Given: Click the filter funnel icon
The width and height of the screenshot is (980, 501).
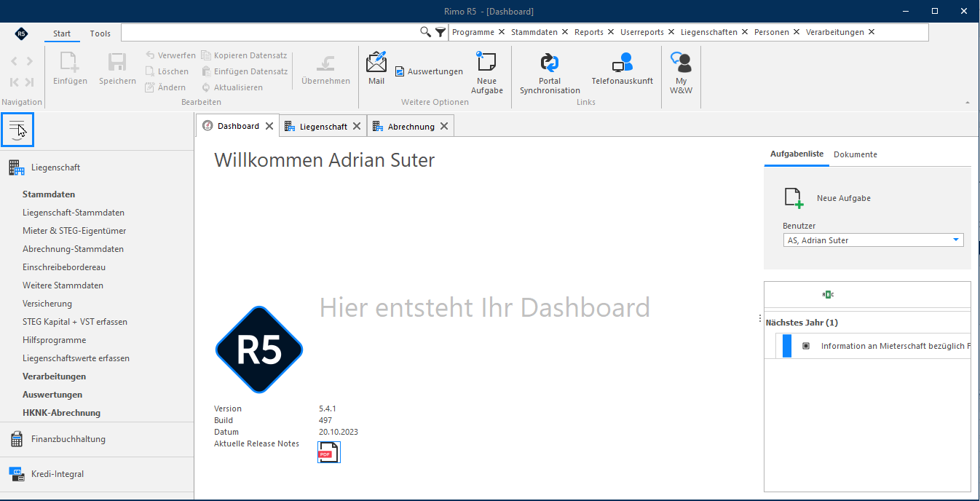Looking at the screenshot, I should coord(440,32).
